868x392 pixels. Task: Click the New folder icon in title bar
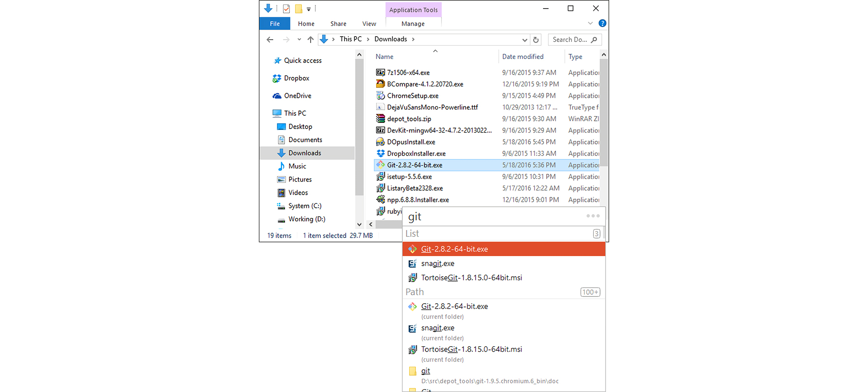299,9
